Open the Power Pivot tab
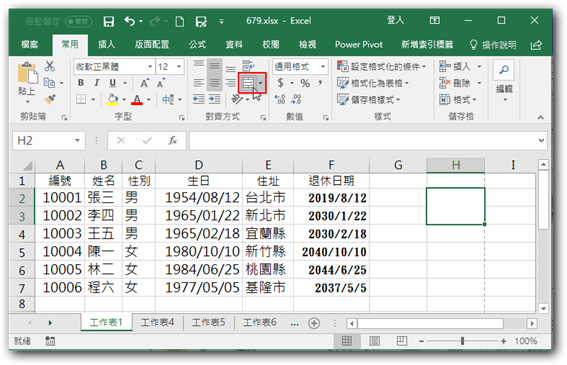 click(358, 44)
